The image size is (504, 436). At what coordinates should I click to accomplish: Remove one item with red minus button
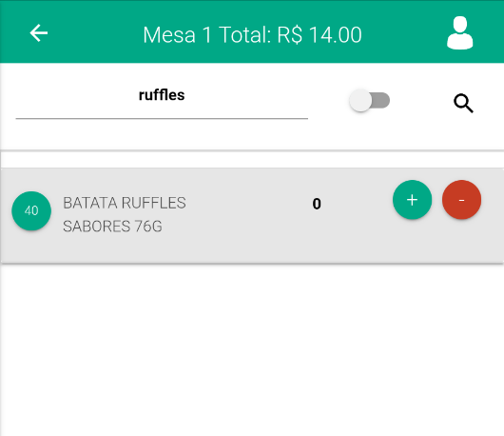pos(461,200)
